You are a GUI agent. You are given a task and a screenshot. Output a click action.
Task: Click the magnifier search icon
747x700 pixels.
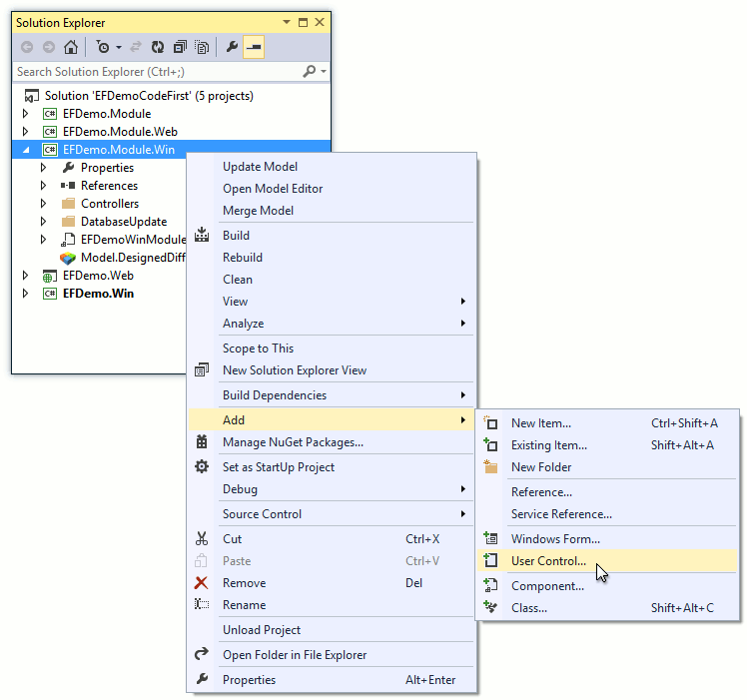click(310, 72)
